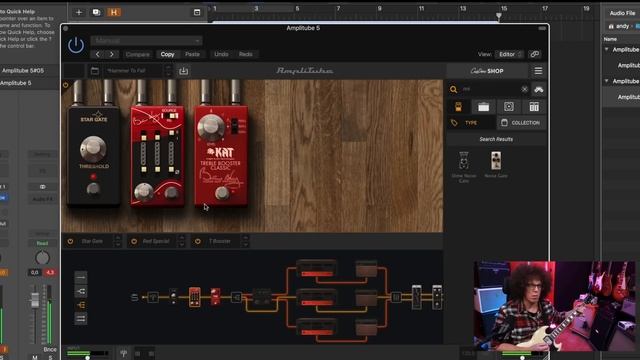Change the Star Gate slot model stepper
640x360 pixels.
pyautogui.click(x=118, y=241)
